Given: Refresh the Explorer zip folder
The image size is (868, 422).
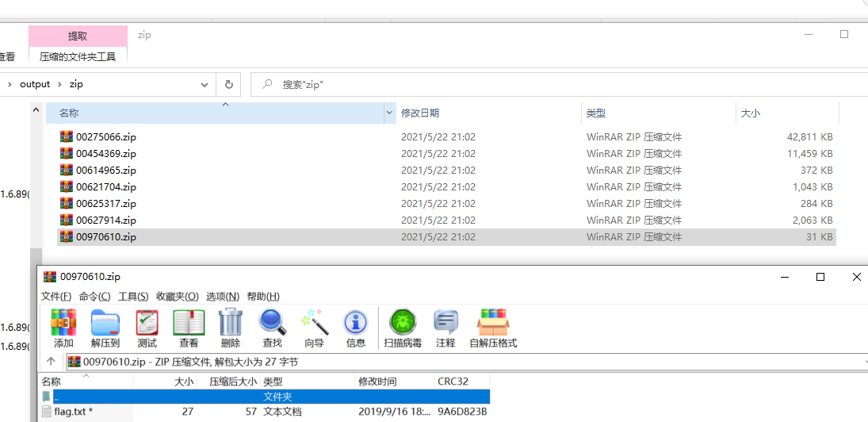Looking at the screenshot, I should (x=228, y=85).
